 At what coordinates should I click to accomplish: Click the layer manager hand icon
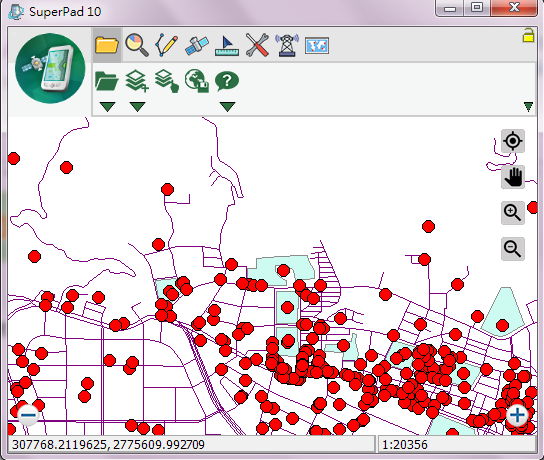[x=167, y=81]
